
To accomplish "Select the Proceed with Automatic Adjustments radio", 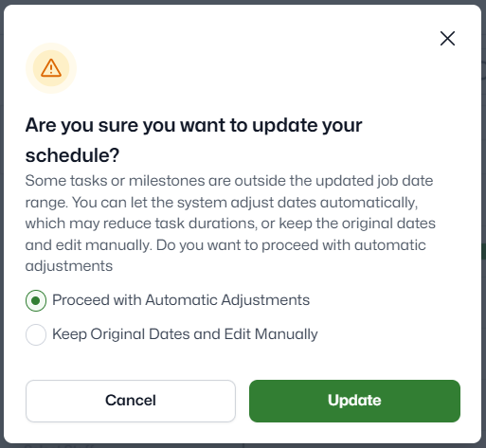I will click(x=36, y=300).
